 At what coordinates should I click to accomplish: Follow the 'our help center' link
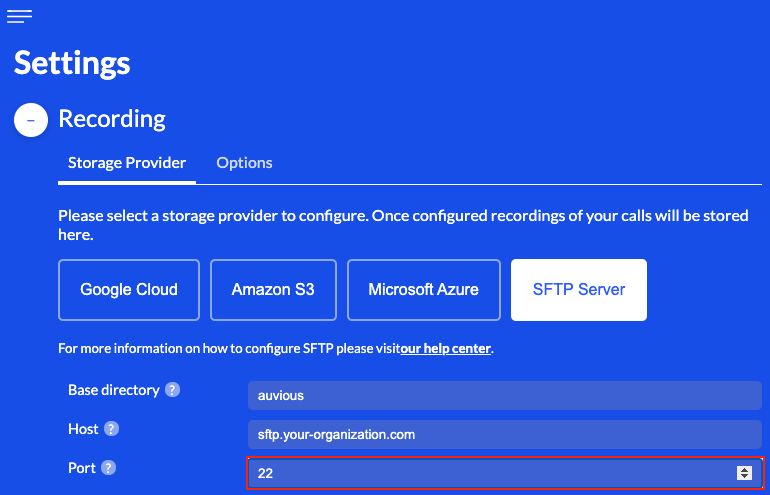446,349
